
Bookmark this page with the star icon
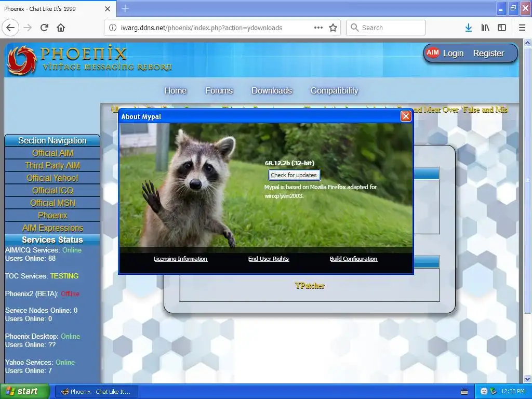tap(333, 28)
